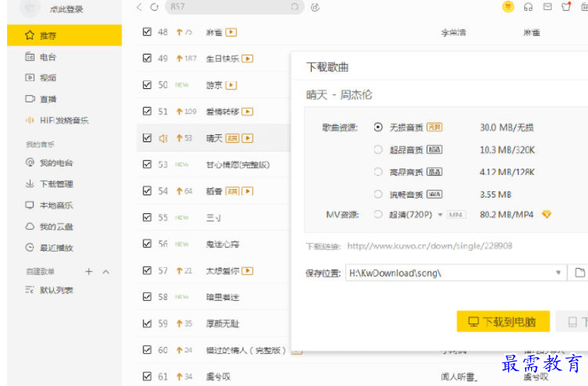Image resolution: width=588 pixels, height=386 pixels.
Task: Play MV icon on 稻香 row
Action: click(248, 191)
